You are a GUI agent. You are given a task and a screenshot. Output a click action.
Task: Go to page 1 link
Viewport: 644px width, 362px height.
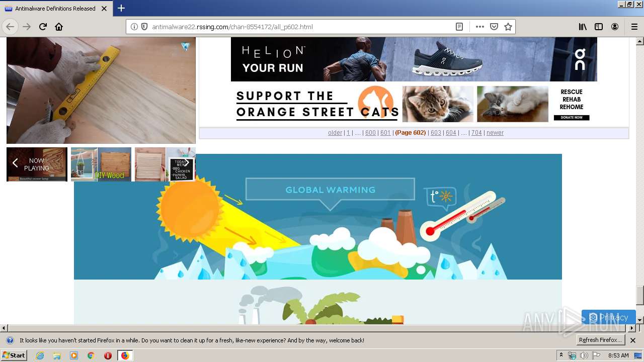pos(348,133)
